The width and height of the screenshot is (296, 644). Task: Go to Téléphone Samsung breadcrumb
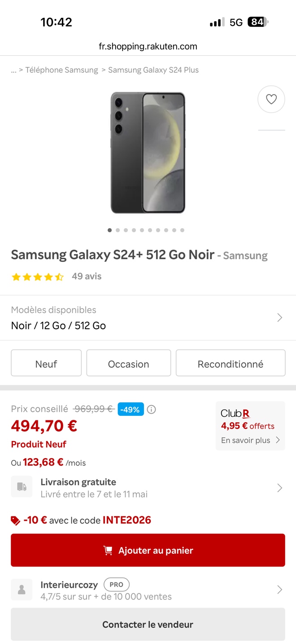tap(61, 70)
